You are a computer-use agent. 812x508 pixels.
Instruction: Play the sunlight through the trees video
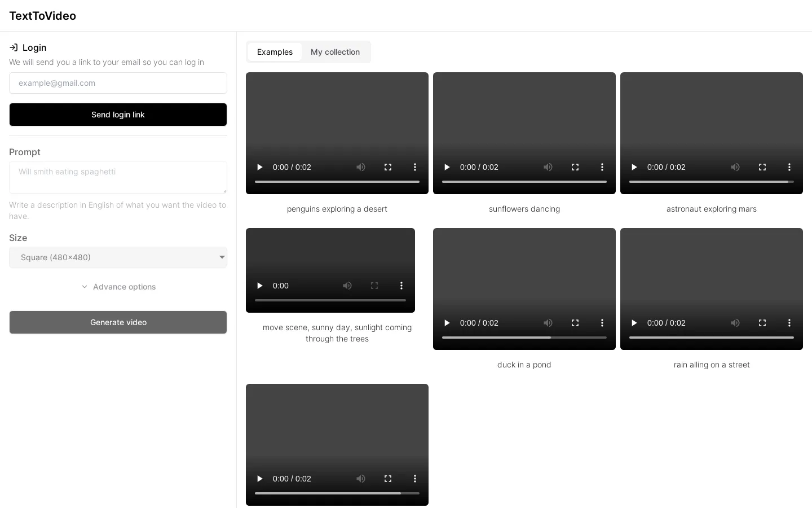click(x=260, y=286)
